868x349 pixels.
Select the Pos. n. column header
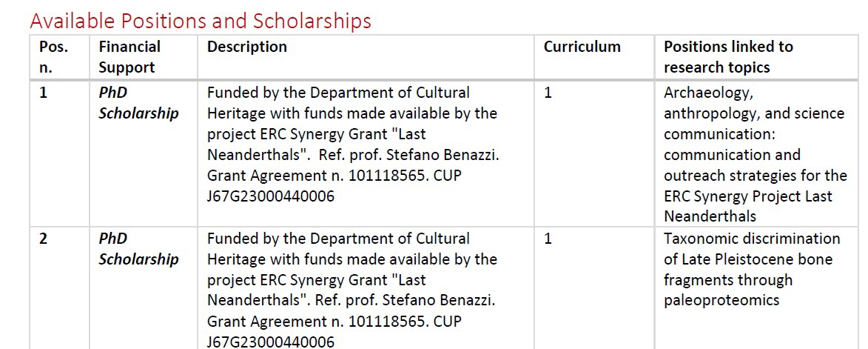click(53, 57)
